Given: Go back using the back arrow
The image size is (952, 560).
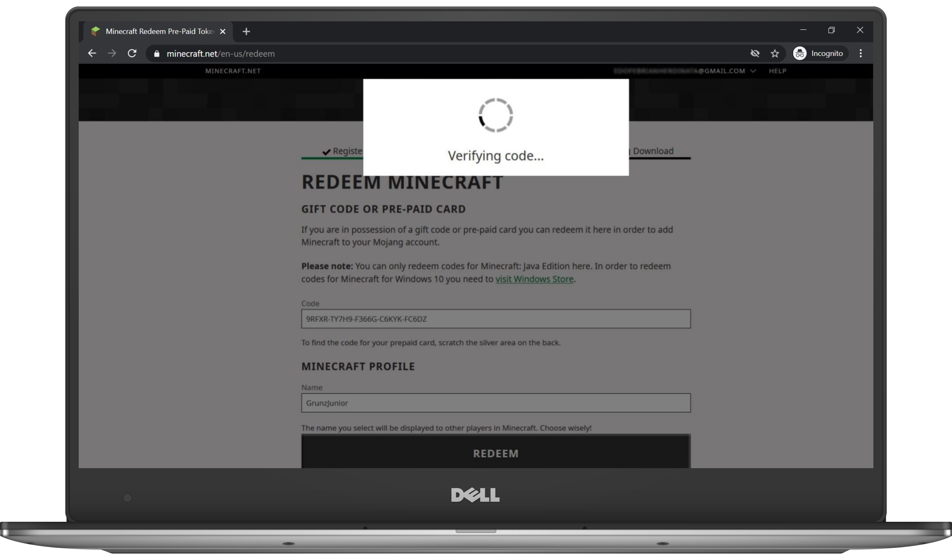Looking at the screenshot, I should point(92,53).
